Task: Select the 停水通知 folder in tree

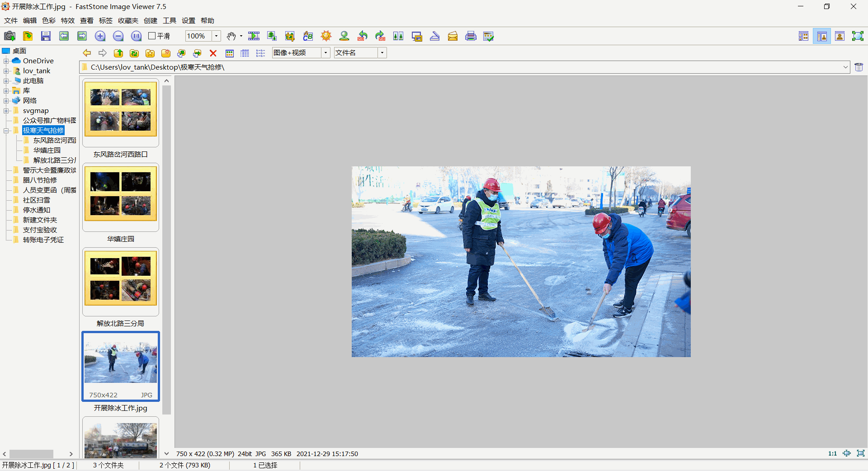Action: click(x=37, y=210)
